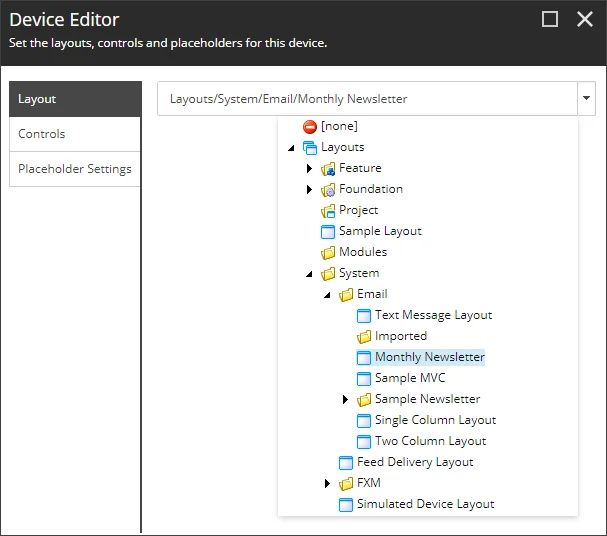Collapse the System folder
This screenshot has height=536, width=607.
(x=309, y=274)
